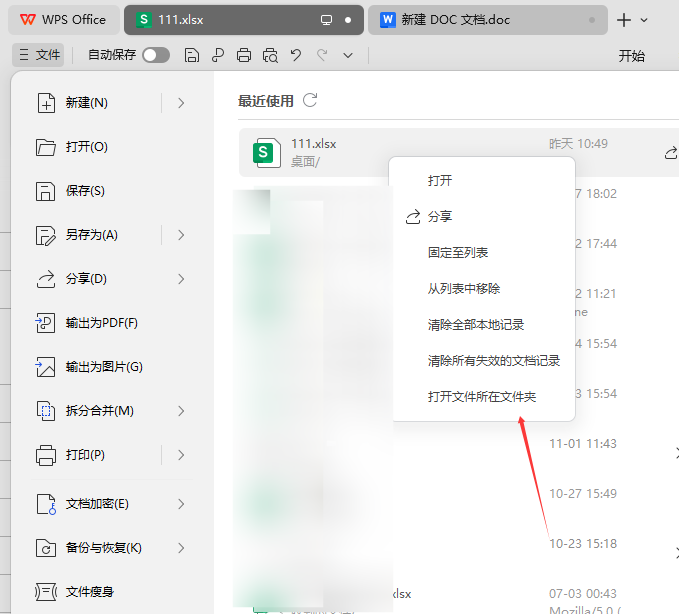Screen dimensions: 679x614
Task: Expand the 分享(D) submenu arrow
Action: point(181,279)
